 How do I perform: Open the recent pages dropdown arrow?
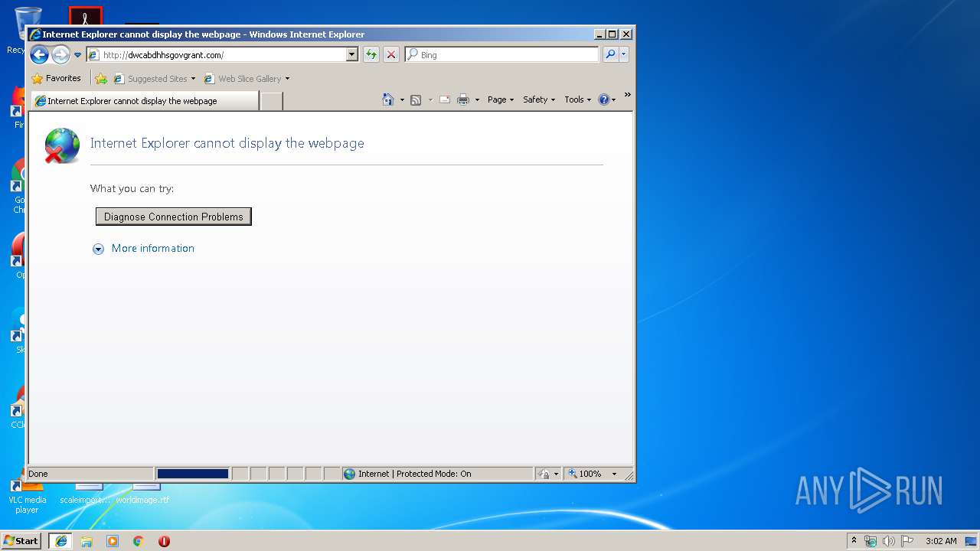coord(77,55)
